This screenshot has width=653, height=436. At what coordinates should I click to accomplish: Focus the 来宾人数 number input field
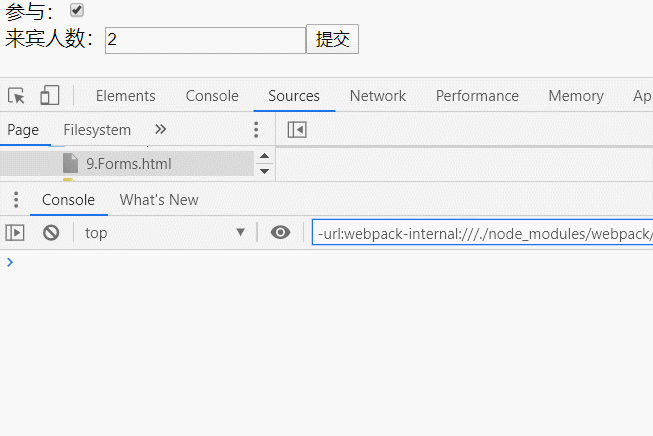coord(205,40)
